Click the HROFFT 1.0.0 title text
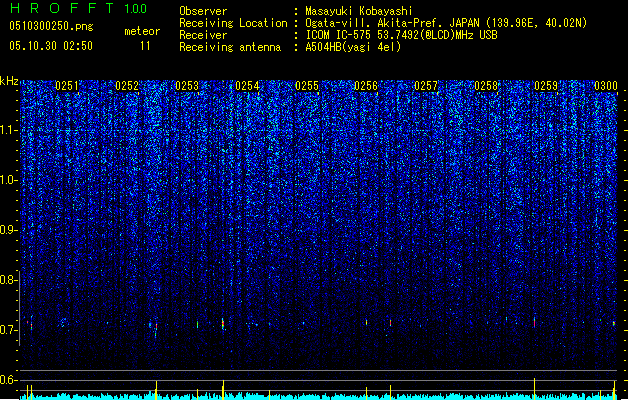The width and height of the screenshot is (629, 400). tap(79, 8)
